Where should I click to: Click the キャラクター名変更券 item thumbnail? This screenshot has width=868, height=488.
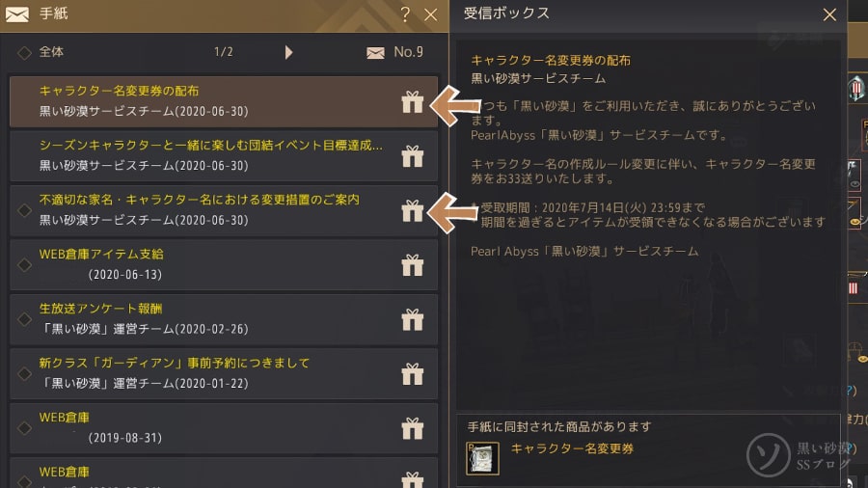pyautogui.click(x=482, y=458)
